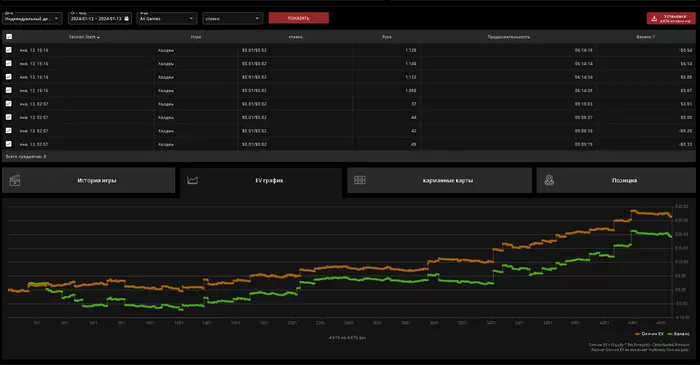
Task: Uncheck the session row with 1,090 hands
Action: [x=8, y=90]
